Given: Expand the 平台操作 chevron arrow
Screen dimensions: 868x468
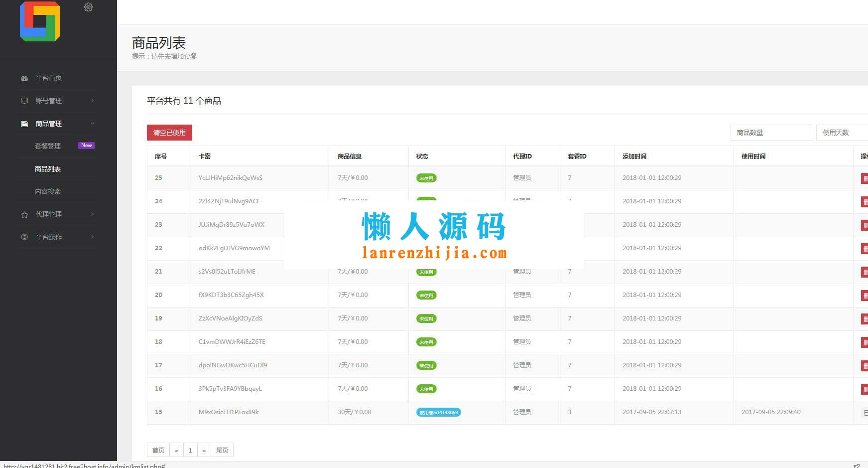Looking at the screenshot, I should pos(92,237).
